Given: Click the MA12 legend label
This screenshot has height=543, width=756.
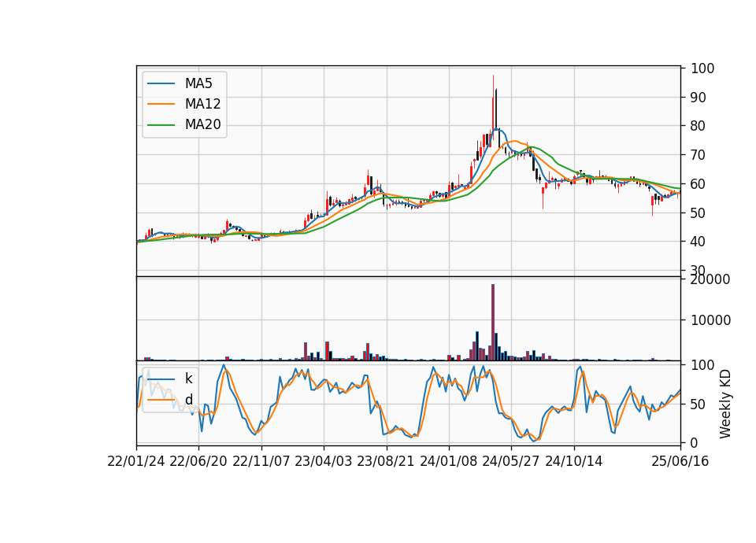Looking at the screenshot, I should [202, 104].
